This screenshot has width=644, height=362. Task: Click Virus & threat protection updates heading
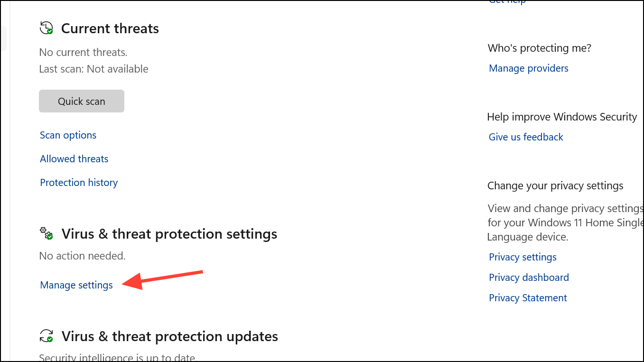tap(170, 336)
